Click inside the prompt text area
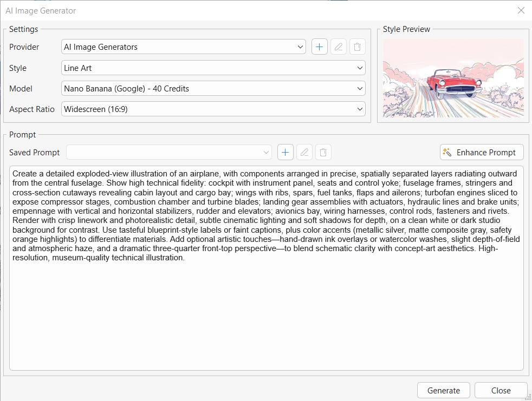Screen dimensions: 532x401 (266, 314)
